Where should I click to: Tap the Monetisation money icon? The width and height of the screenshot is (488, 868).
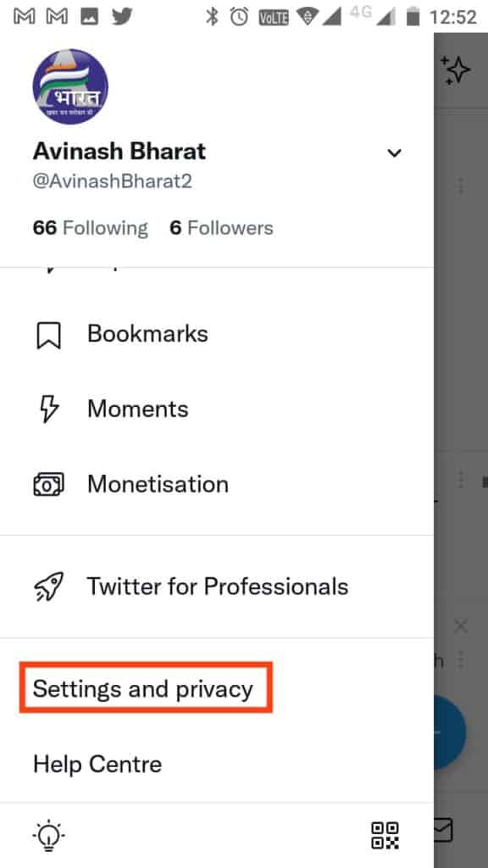click(x=48, y=484)
